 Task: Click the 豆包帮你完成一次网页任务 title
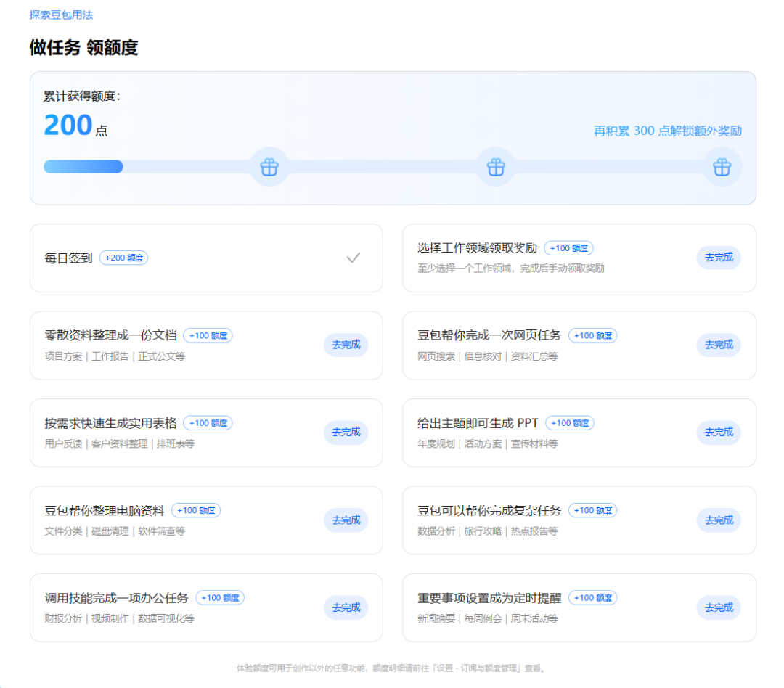[x=489, y=335]
